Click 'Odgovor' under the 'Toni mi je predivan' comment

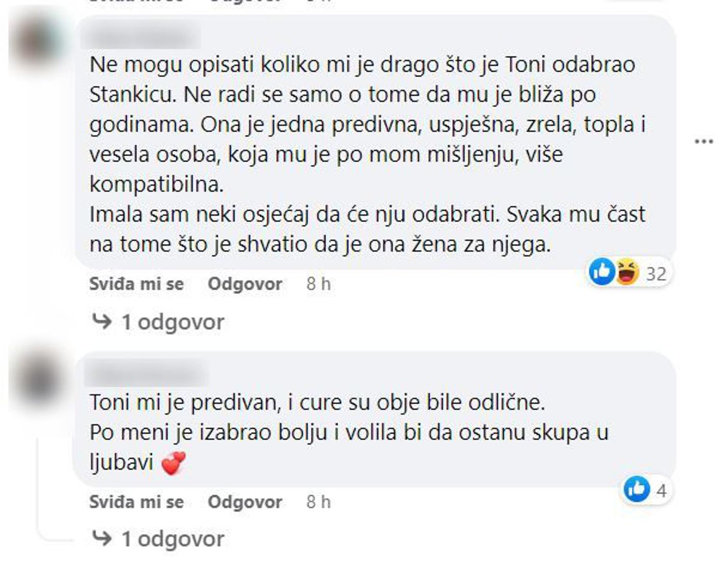tap(245, 502)
